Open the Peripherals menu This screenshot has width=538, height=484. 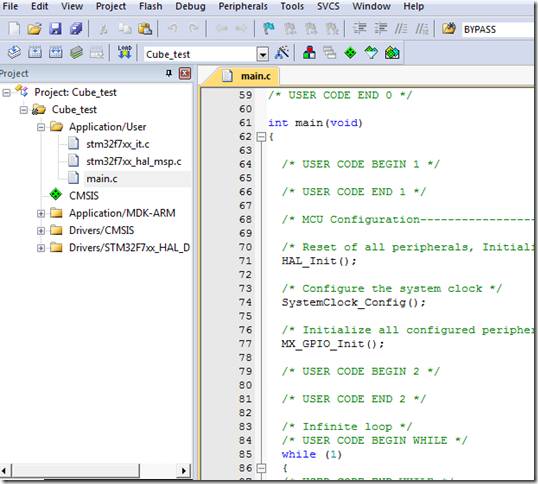[243, 6]
